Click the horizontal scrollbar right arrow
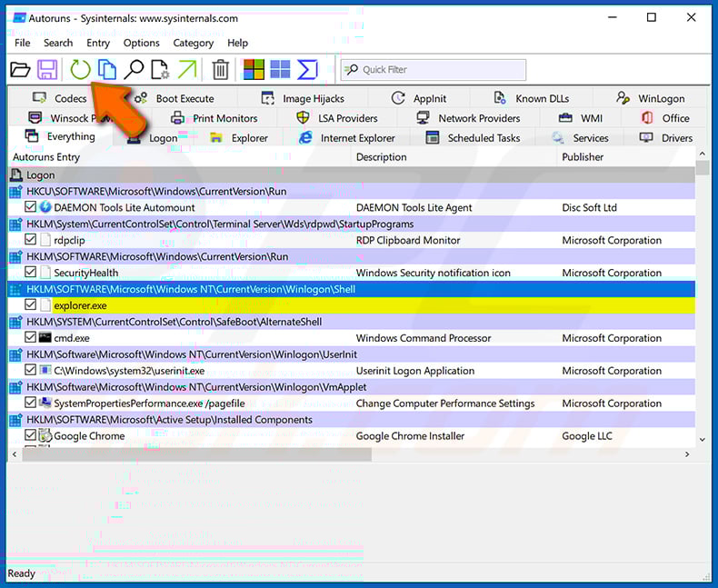This screenshot has width=718, height=588. click(687, 454)
